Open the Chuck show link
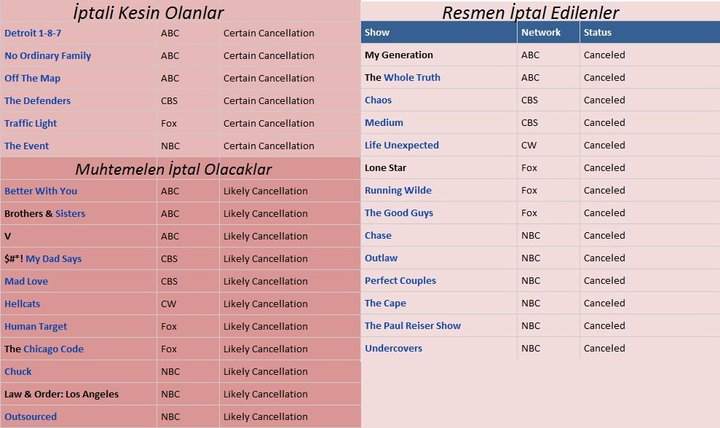The height and width of the screenshot is (428, 720). (18, 371)
